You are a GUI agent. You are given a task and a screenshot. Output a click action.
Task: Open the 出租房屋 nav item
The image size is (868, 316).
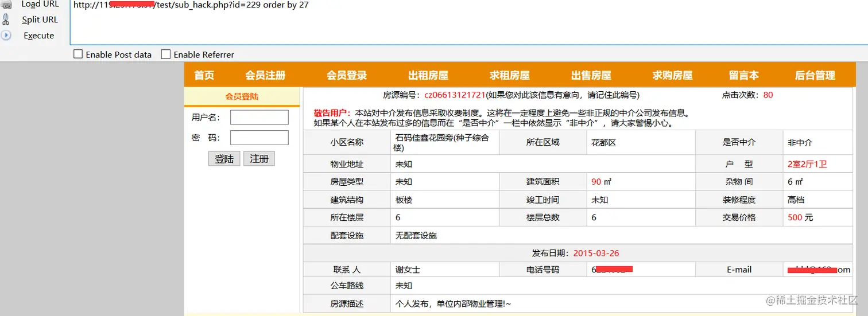click(x=428, y=75)
